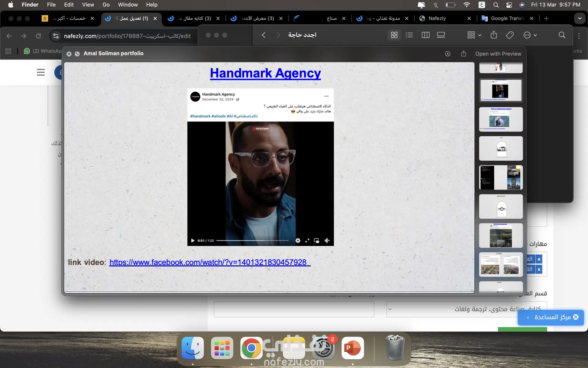Switch Finder to list view

click(x=409, y=35)
